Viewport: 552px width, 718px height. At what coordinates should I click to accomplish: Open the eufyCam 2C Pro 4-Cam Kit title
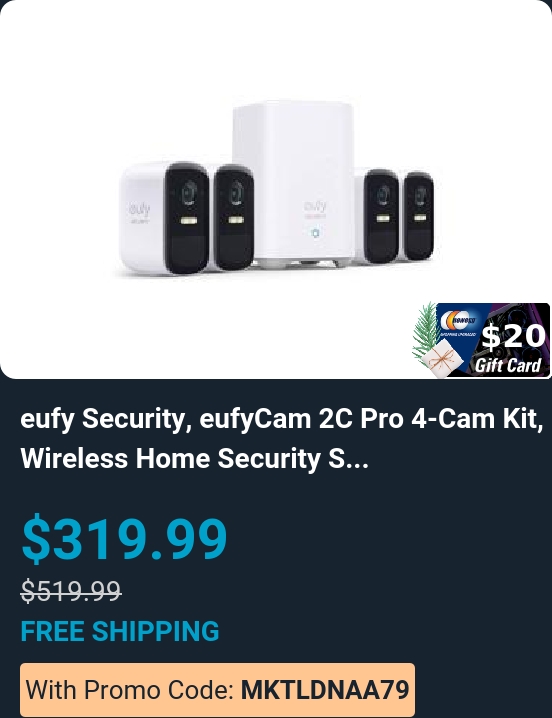click(x=282, y=419)
